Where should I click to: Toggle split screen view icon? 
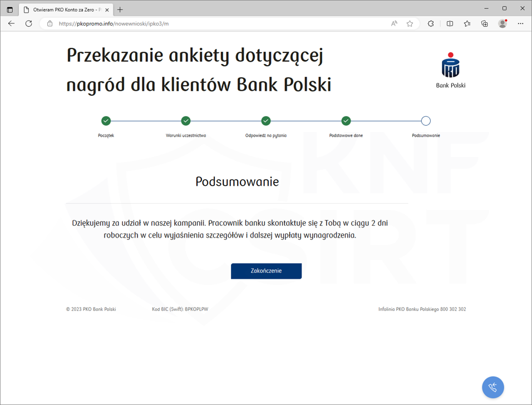click(450, 23)
